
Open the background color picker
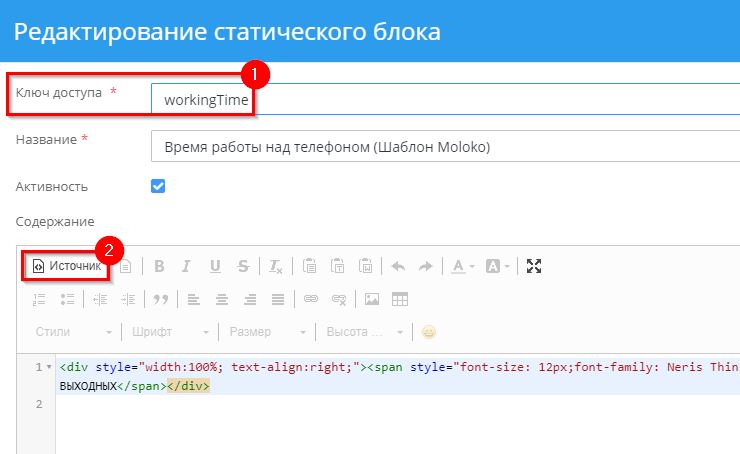click(497, 266)
